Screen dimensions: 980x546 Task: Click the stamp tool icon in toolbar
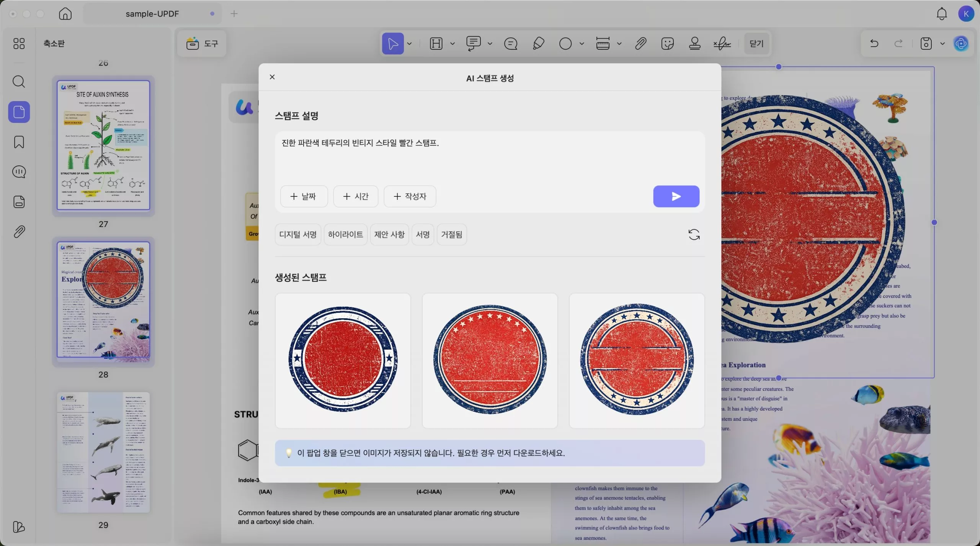694,44
